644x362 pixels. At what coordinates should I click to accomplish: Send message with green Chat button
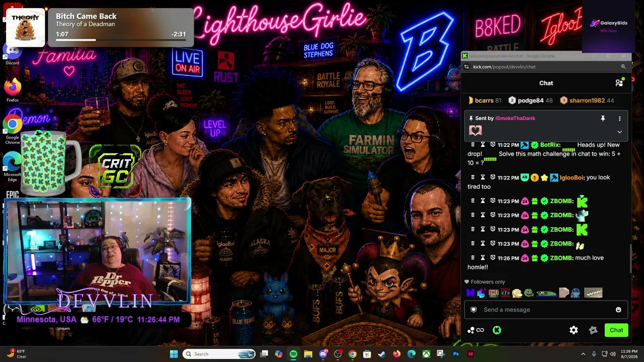tap(616, 330)
